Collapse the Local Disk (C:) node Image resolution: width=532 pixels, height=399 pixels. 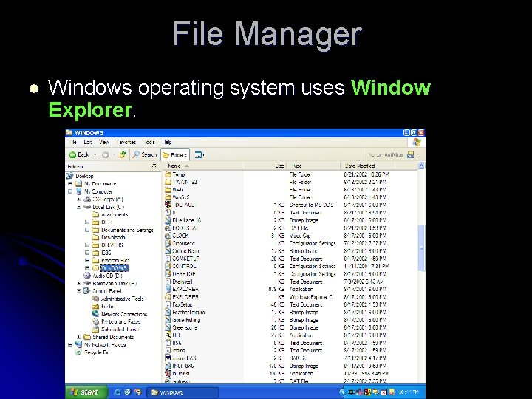point(79,207)
